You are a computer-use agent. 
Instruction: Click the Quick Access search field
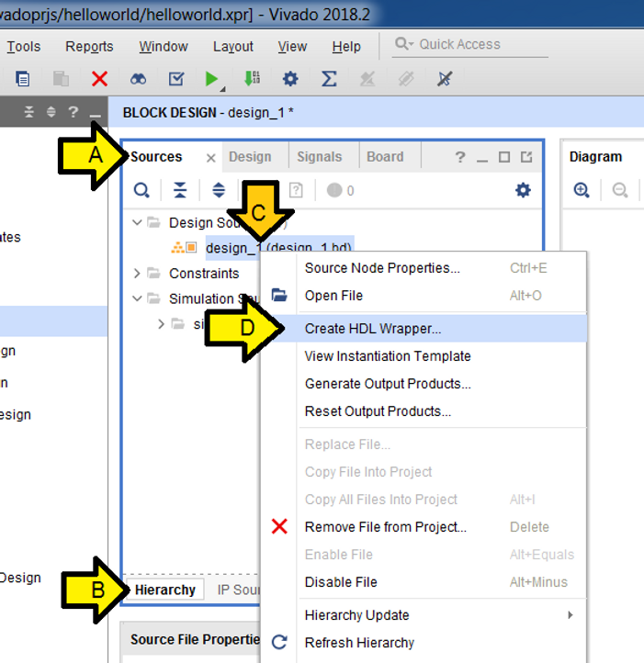470,45
